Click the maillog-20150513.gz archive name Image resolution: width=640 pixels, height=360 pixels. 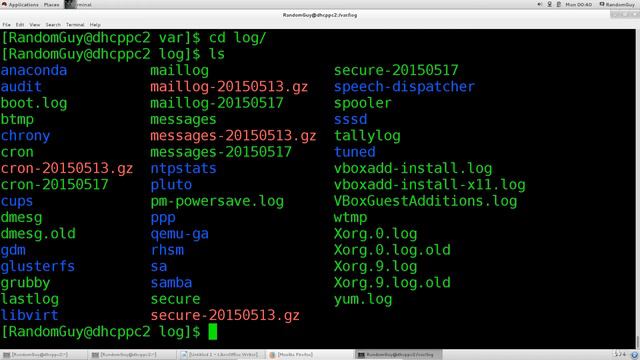(x=229, y=87)
